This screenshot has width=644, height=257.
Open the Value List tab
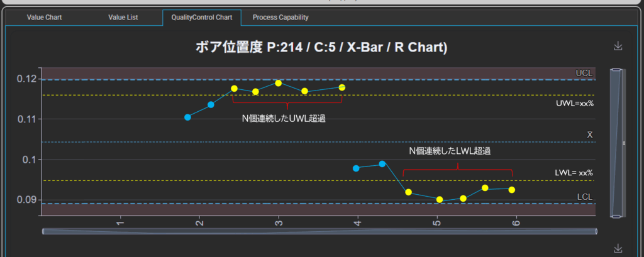pos(123,18)
